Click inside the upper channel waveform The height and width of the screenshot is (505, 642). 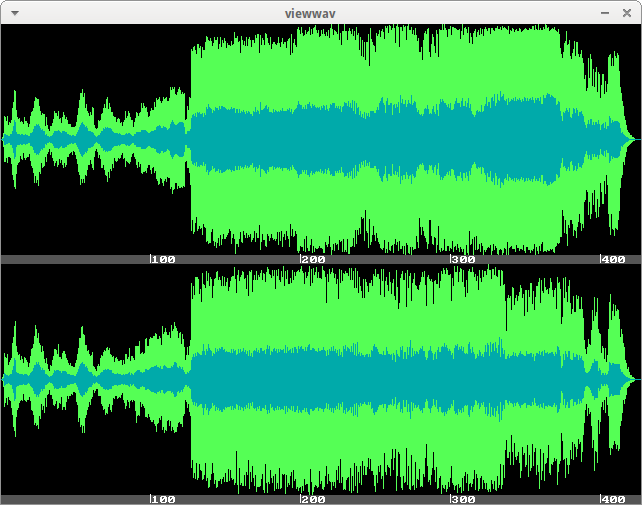pyautogui.click(x=321, y=139)
